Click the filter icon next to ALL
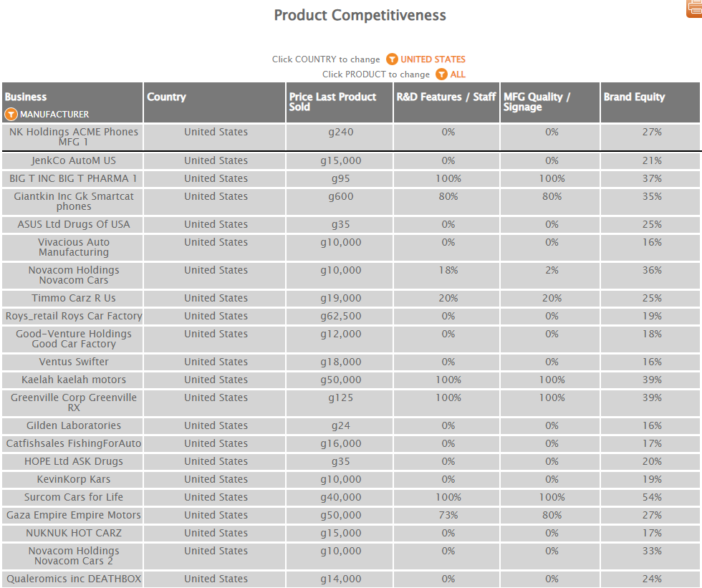The height and width of the screenshot is (588, 702). point(442,74)
